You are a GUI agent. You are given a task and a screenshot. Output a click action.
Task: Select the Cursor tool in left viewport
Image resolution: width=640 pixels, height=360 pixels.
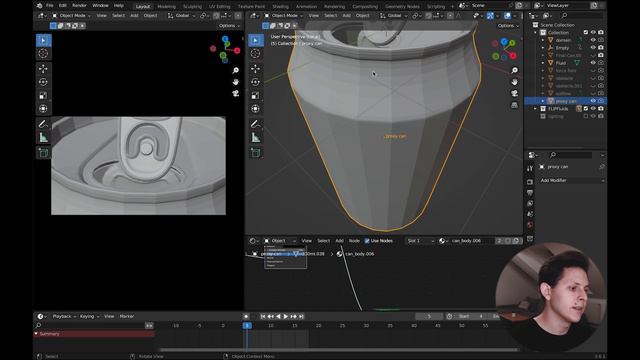pyautogui.click(x=43, y=53)
